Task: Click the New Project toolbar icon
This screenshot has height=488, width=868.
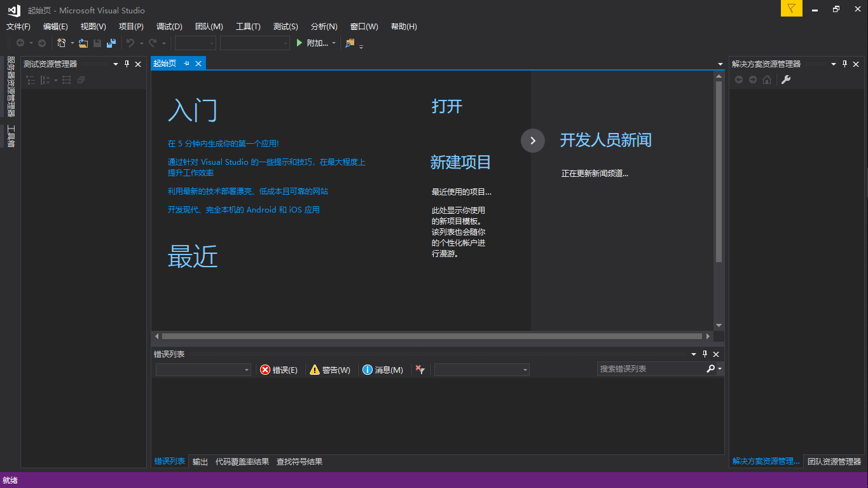Action: click(x=62, y=43)
